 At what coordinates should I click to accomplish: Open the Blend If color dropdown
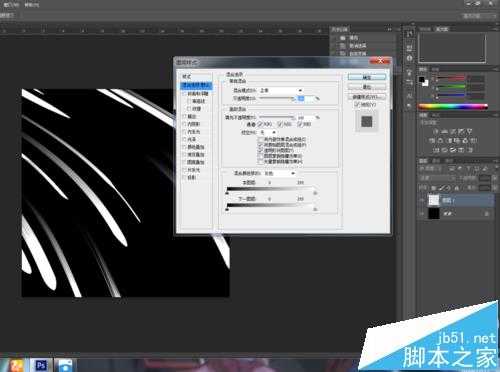(x=279, y=173)
